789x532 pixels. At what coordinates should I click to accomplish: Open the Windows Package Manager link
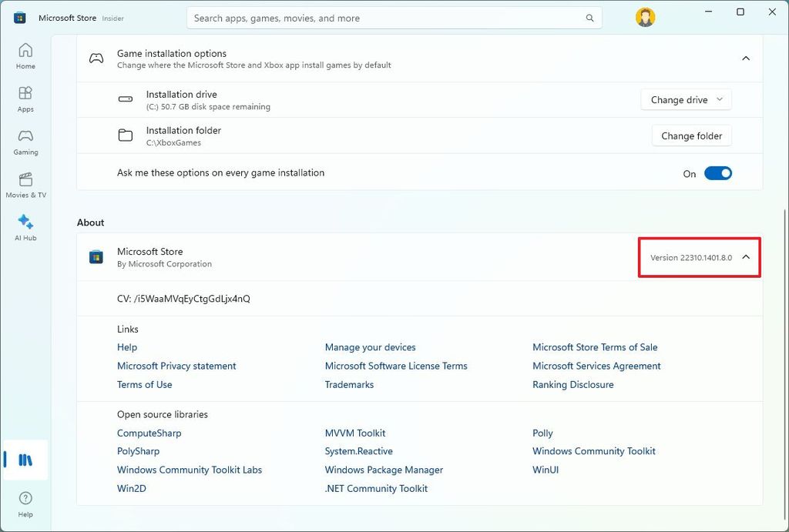pyautogui.click(x=384, y=470)
